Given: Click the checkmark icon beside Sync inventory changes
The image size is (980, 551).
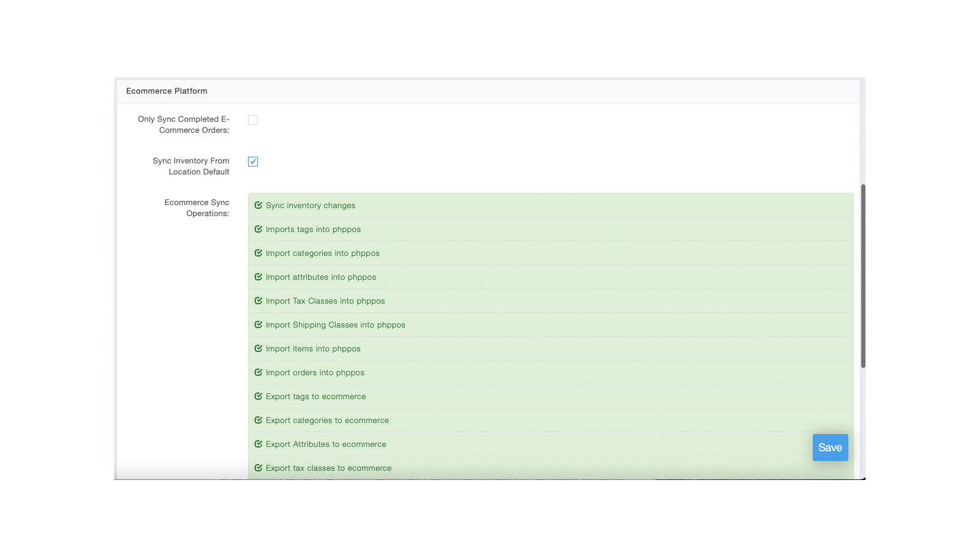Looking at the screenshot, I should pyautogui.click(x=258, y=205).
